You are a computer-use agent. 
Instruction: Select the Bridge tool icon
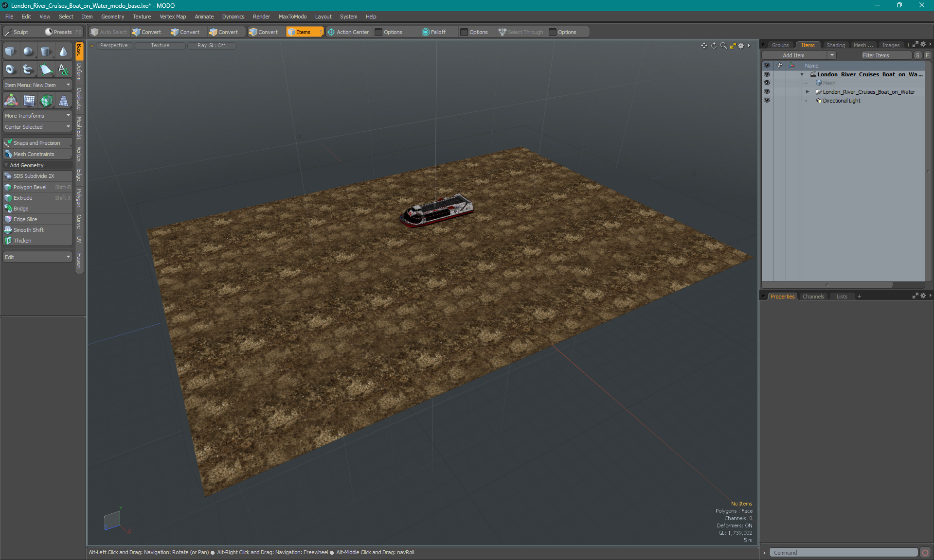[x=9, y=208]
